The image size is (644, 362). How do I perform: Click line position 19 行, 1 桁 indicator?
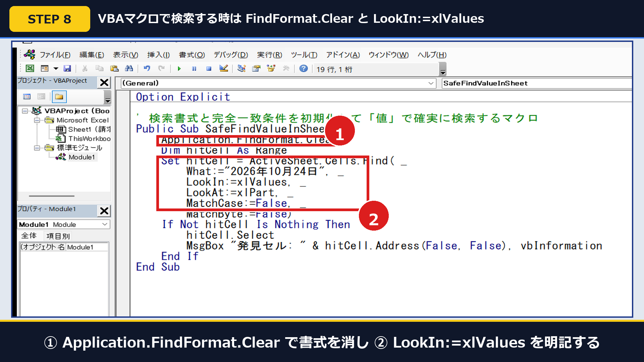click(x=334, y=69)
